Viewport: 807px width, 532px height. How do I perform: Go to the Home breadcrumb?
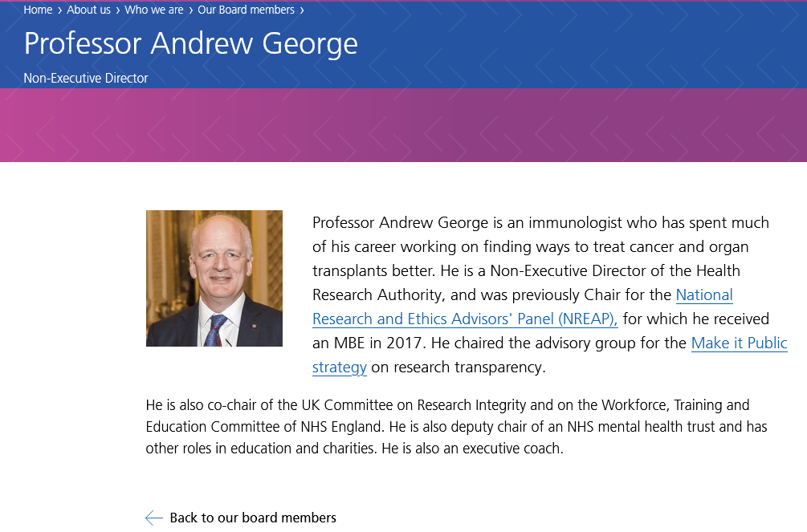coord(38,10)
